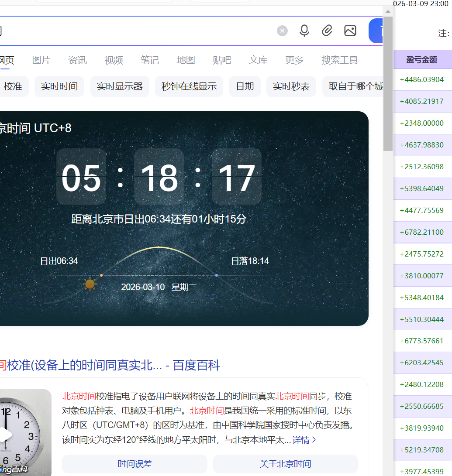The width and height of the screenshot is (452, 476).
Task: Click the 盈亏金额 column header
Action: point(421,60)
